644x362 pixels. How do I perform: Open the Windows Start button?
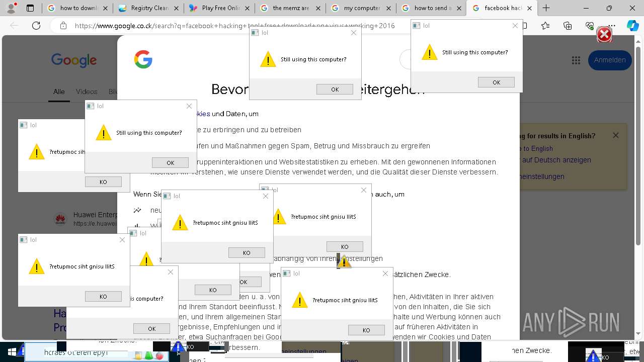(11, 351)
